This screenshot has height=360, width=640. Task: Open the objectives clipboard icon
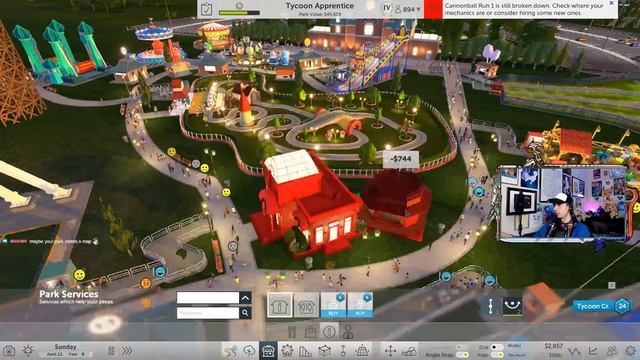click(207, 9)
